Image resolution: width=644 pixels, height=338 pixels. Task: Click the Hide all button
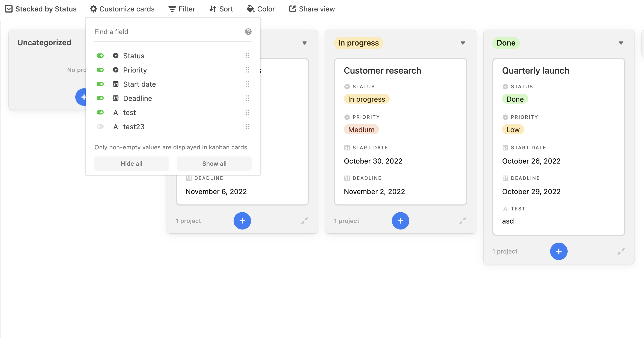tap(131, 164)
